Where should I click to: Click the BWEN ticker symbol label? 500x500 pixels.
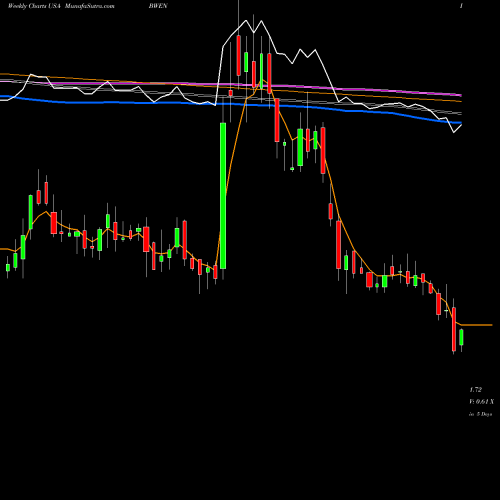[158, 6]
